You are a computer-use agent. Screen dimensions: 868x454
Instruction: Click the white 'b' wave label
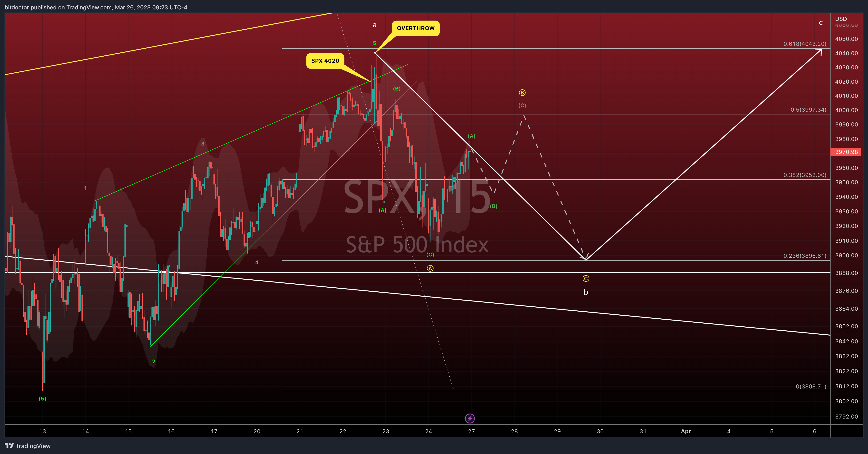586,292
